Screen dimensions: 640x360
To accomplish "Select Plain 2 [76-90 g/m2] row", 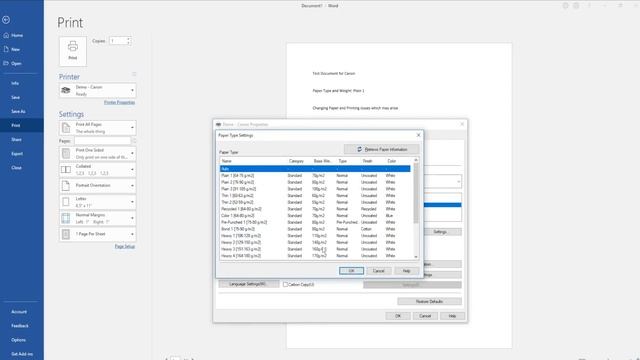I will (x=315, y=182).
